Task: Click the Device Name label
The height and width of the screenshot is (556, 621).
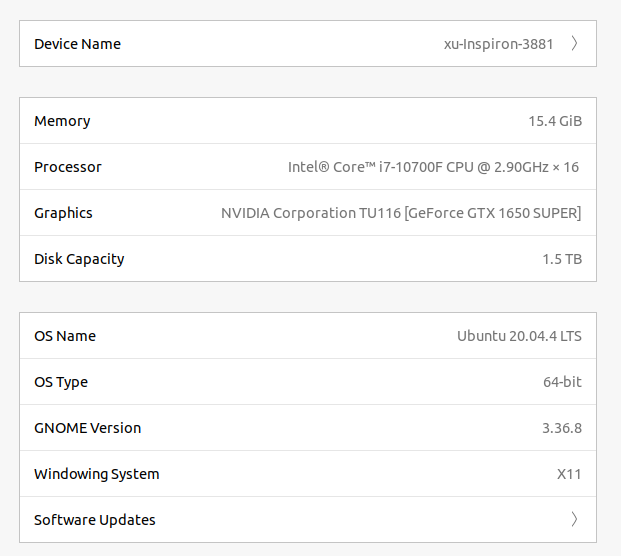Action: tap(77, 44)
